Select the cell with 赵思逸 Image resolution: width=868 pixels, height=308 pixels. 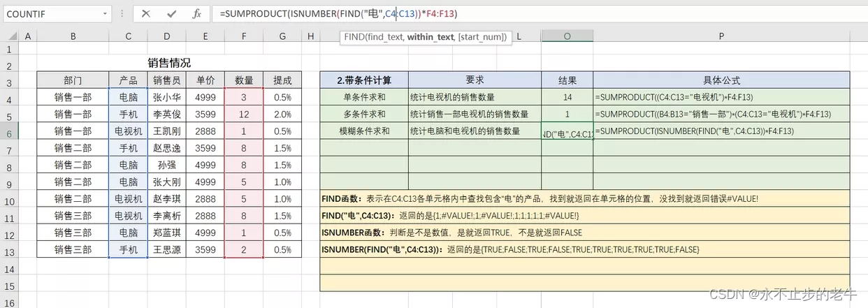click(x=167, y=148)
